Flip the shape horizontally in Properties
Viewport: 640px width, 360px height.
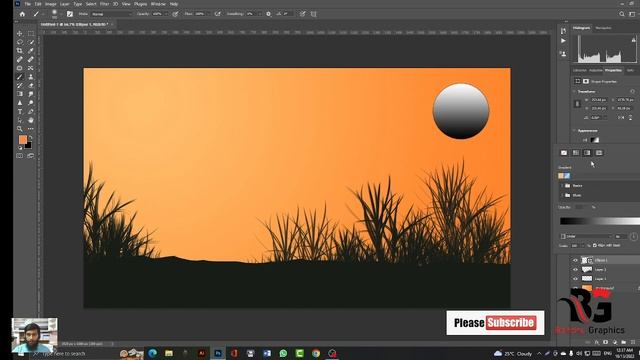(621, 118)
